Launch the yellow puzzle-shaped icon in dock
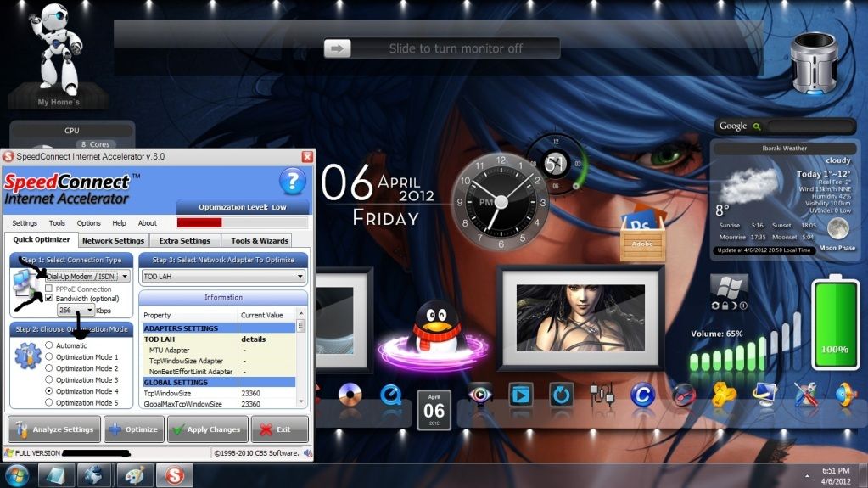 [x=724, y=395]
